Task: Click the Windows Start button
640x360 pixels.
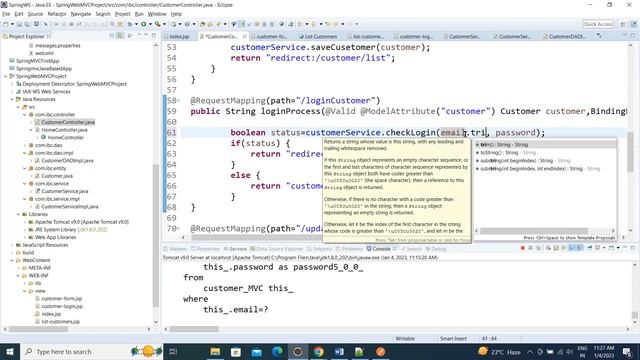Action: 10,351
